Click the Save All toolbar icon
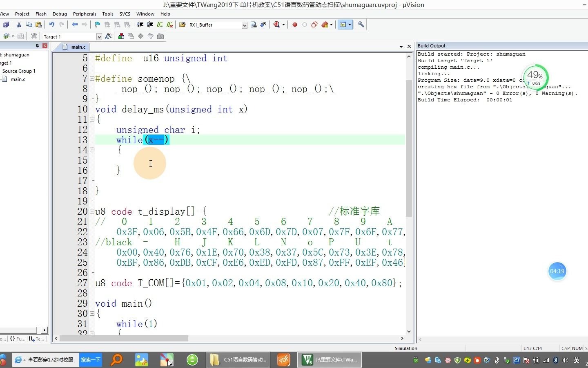The height and width of the screenshot is (368, 588). 6,25
